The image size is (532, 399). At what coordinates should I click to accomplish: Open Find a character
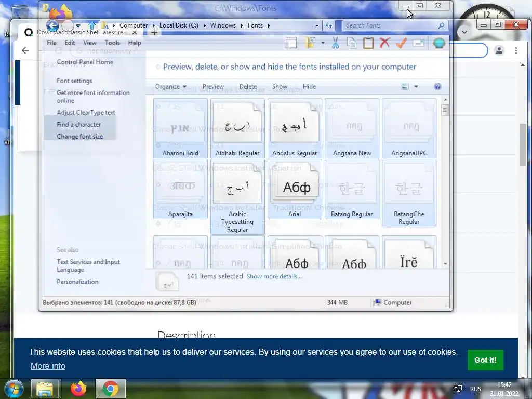pyautogui.click(x=79, y=125)
